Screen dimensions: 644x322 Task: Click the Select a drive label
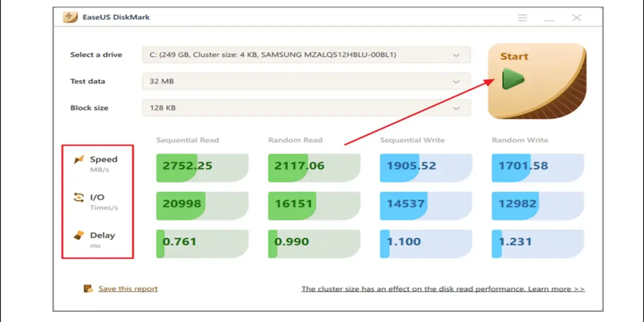96,55
